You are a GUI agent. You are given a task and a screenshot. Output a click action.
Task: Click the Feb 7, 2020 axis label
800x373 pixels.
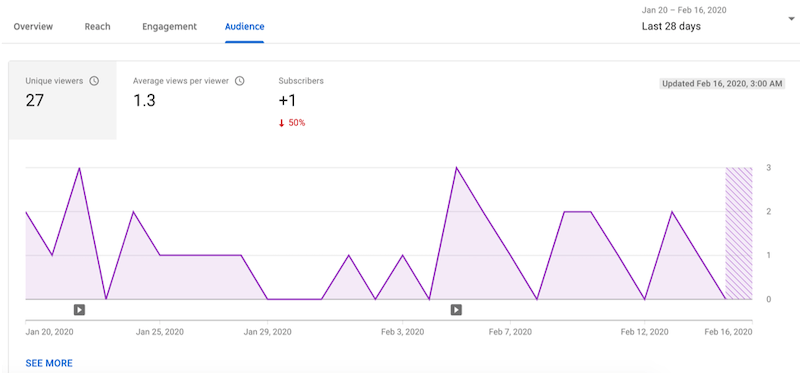pos(510,332)
